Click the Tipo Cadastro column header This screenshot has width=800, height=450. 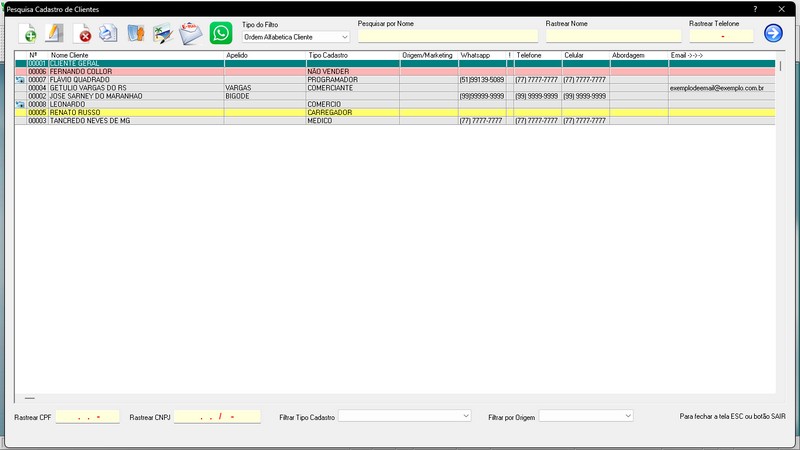click(x=353, y=55)
